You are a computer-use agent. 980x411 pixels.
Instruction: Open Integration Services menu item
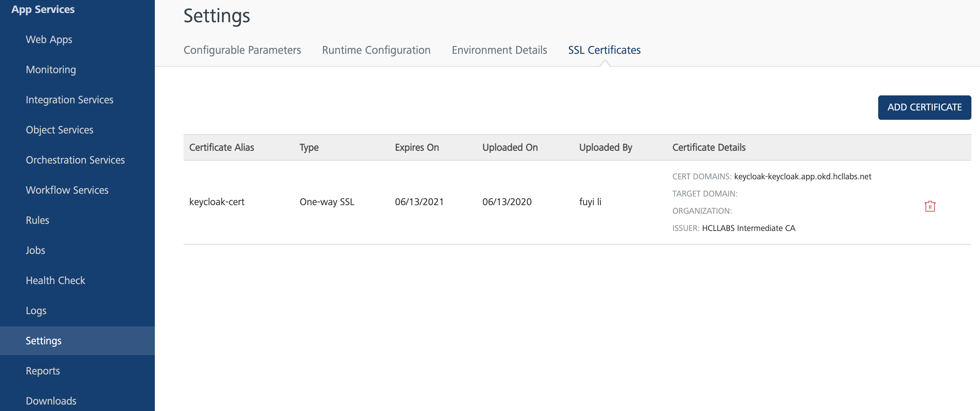click(69, 100)
